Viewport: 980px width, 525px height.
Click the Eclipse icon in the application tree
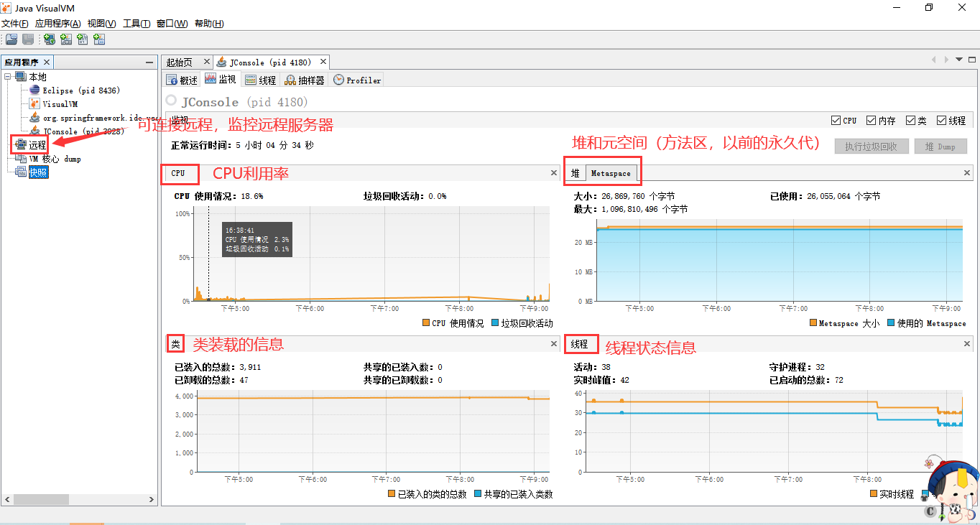pos(34,90)
